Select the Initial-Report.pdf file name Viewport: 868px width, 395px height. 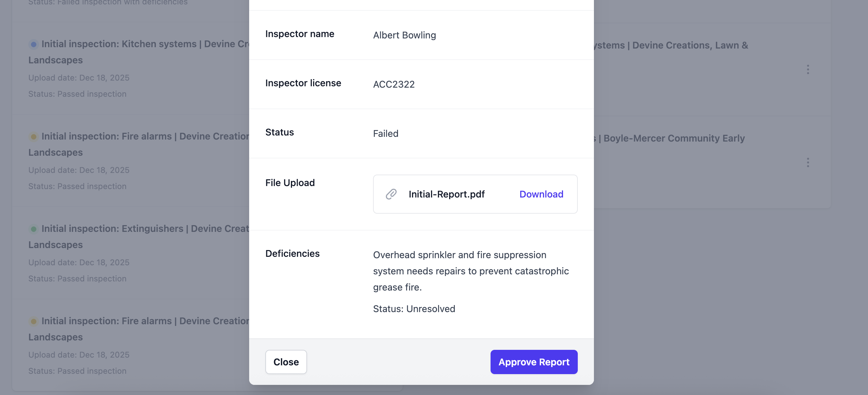point(446,194)
